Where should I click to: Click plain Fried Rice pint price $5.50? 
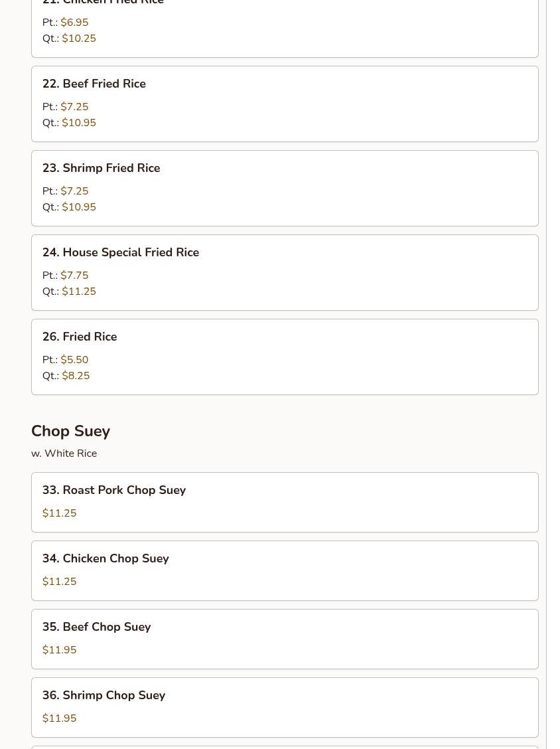pos(74,360)
